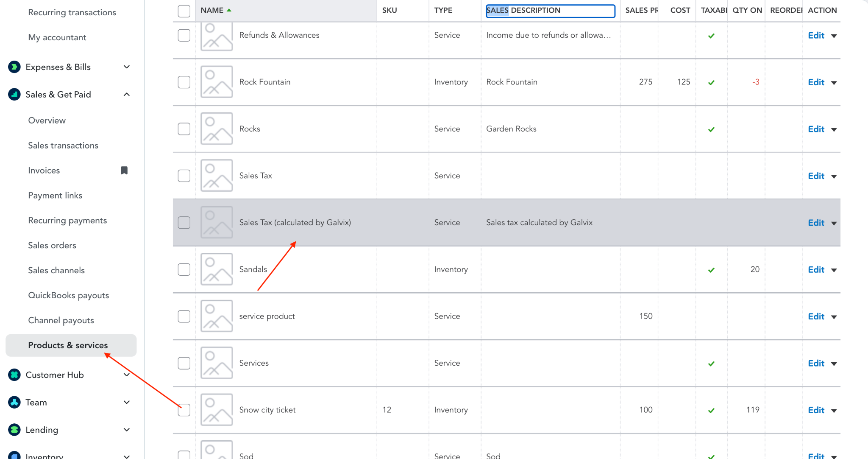Click the Team sidebar icon
Screen dimensions: 868x459
14,403
